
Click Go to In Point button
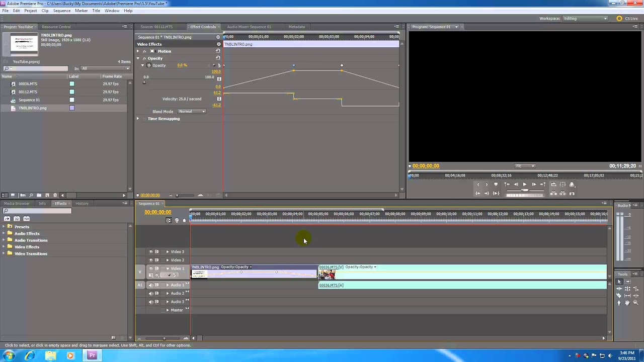coord(478,194)
